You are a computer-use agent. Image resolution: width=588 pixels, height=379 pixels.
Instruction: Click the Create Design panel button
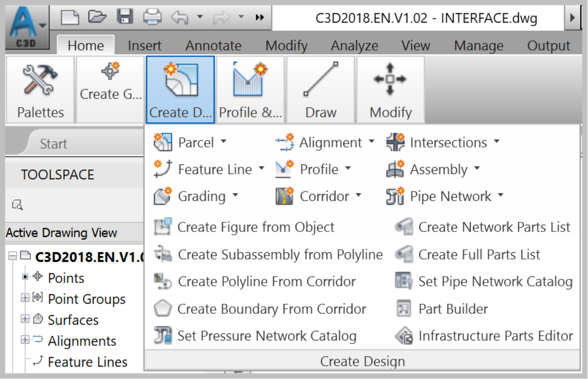tap(181, 90)
